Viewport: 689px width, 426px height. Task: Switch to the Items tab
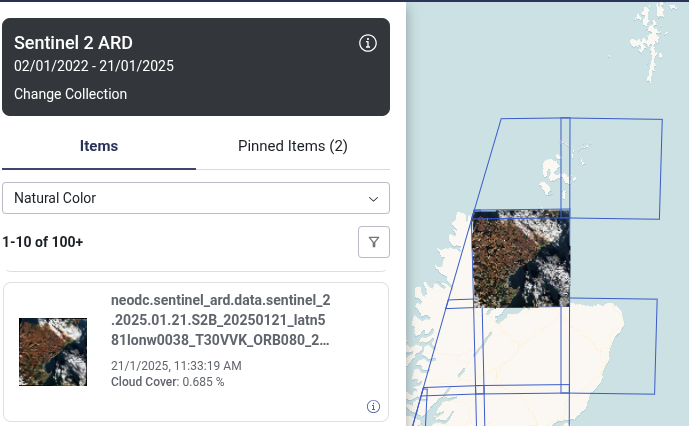[x=99, y=146]
